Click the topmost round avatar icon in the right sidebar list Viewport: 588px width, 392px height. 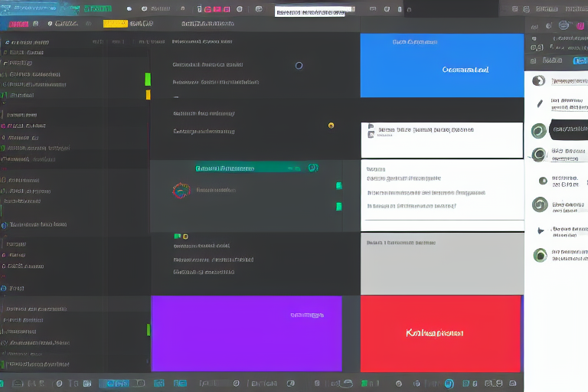point(538,81)
